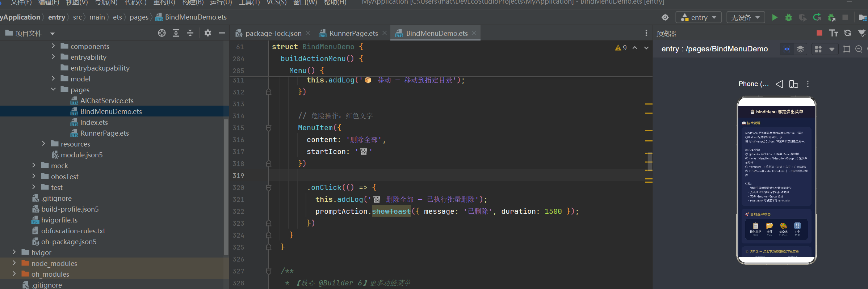Screen dimensions: 868x289
Task: Open the entry run configuration dropdown
Action: (x=699, y=17)
